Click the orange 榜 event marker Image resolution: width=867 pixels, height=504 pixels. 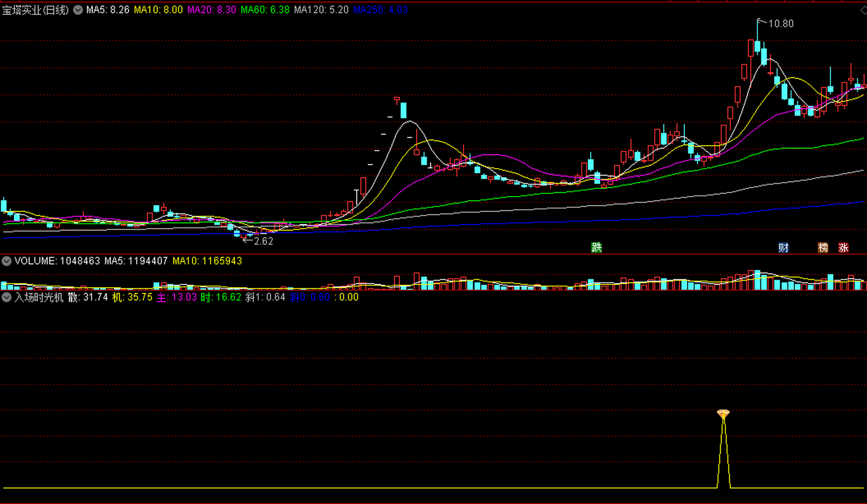point(822,247)
